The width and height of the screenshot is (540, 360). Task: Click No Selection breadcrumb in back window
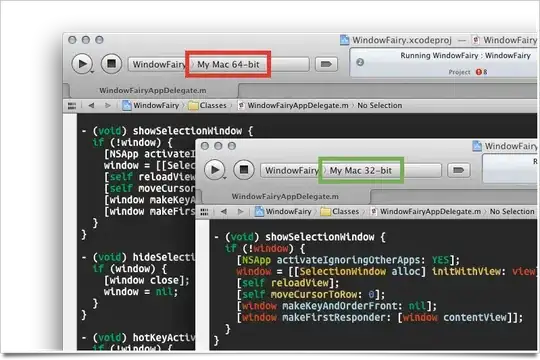point(380,105)
